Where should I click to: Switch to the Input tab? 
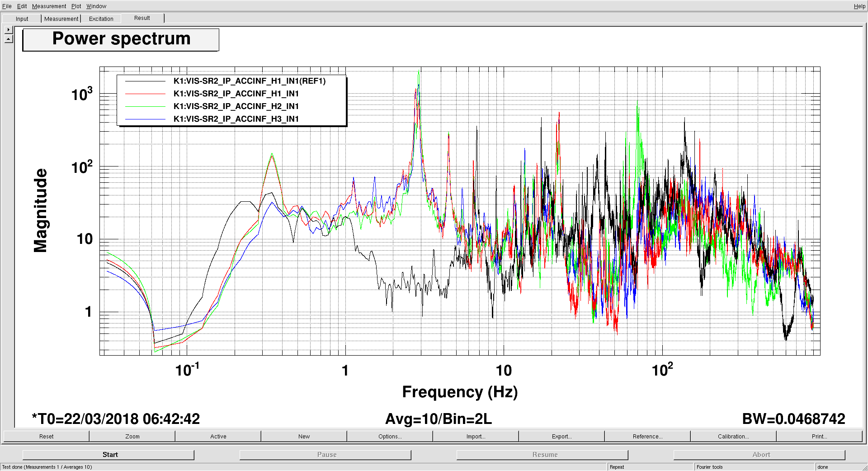22,19
